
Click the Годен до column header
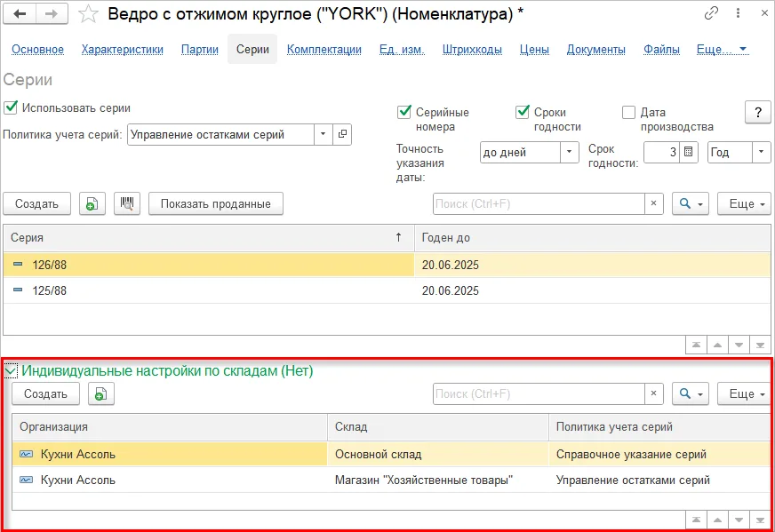[593, 238]
